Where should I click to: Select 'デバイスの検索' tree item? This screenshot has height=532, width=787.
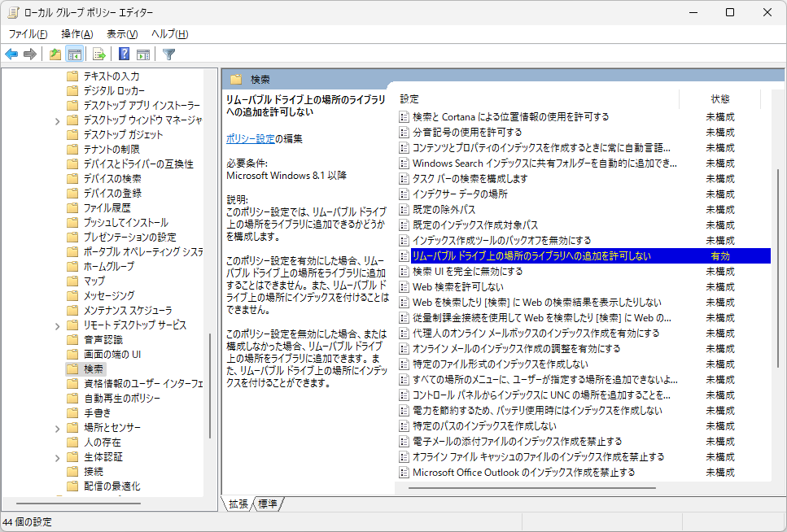tap(112, 179)
